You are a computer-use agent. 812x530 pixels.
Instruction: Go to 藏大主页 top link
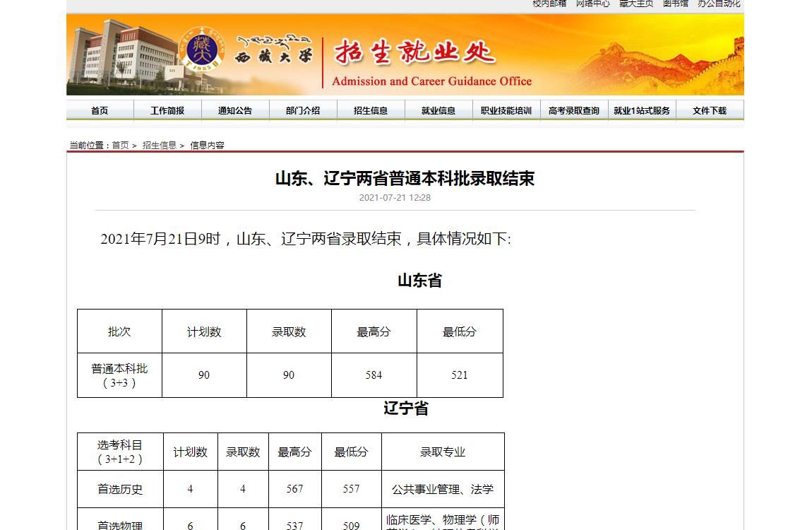tap(636, 4)
